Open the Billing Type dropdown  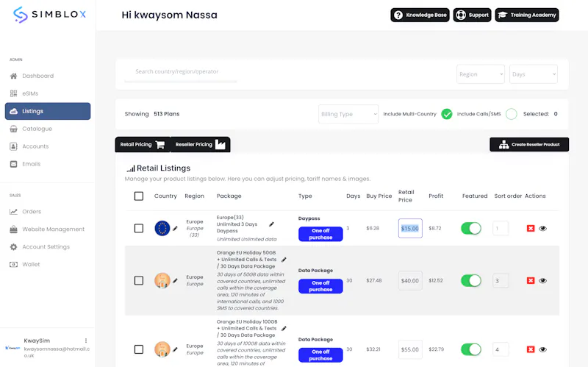(x=348, y=114)
